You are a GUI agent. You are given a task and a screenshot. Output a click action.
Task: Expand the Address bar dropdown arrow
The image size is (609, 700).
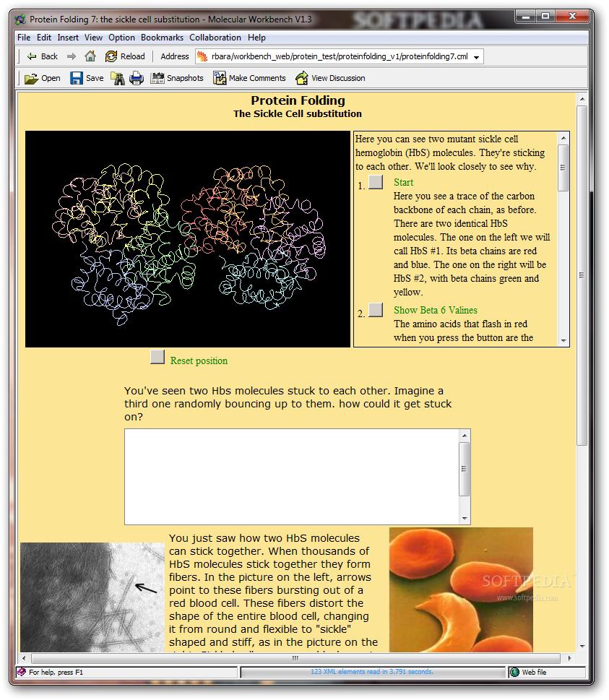coord(476,57)
